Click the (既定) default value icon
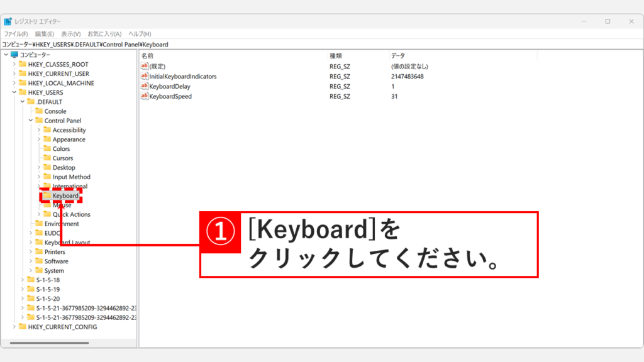Screen dimensions: 644x362 point(143,66)
